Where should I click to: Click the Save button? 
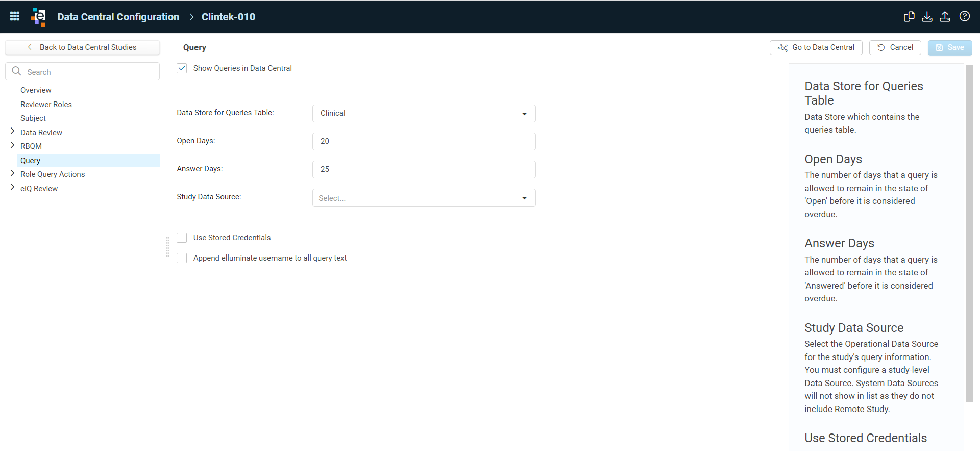pyautogui.click(x=950, y=47)
